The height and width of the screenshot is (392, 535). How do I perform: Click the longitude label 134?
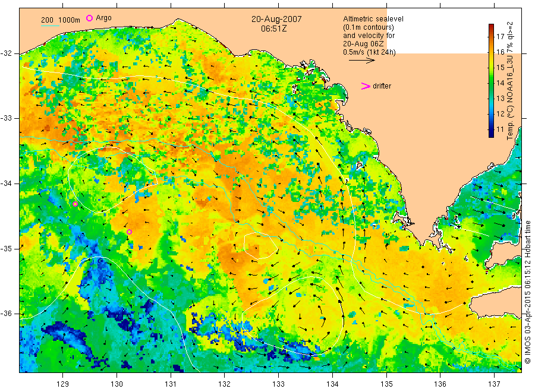tap(332, 384)
